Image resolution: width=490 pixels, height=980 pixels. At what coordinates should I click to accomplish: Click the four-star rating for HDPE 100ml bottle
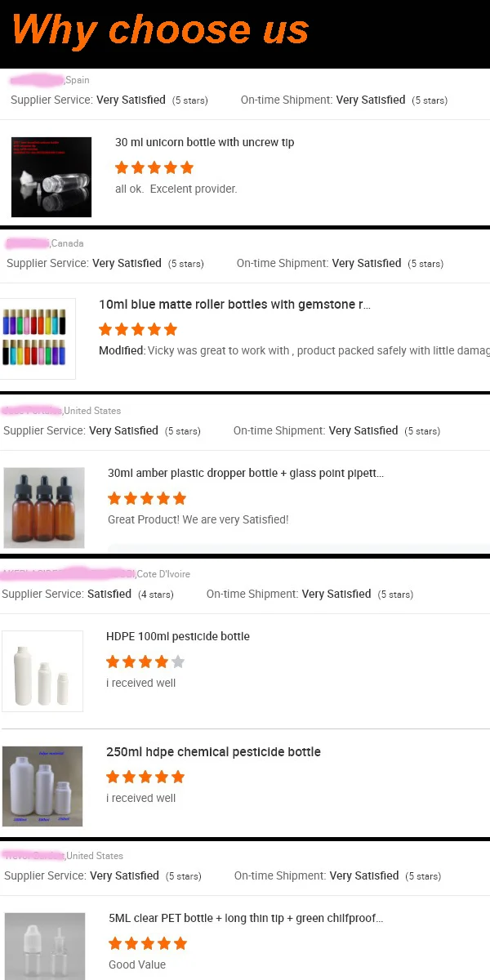(x=145, y=661)
